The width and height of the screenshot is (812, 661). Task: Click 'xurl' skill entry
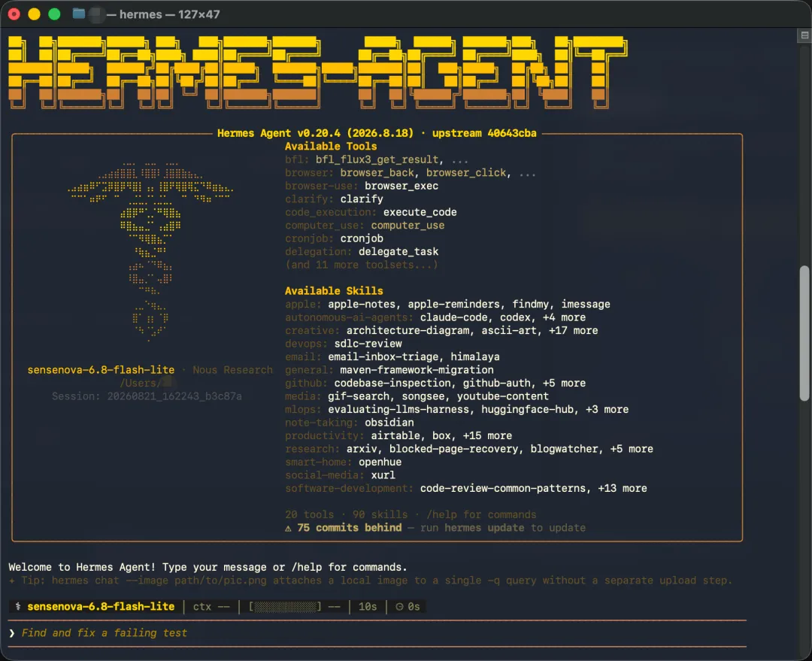[x=383, y=475]
